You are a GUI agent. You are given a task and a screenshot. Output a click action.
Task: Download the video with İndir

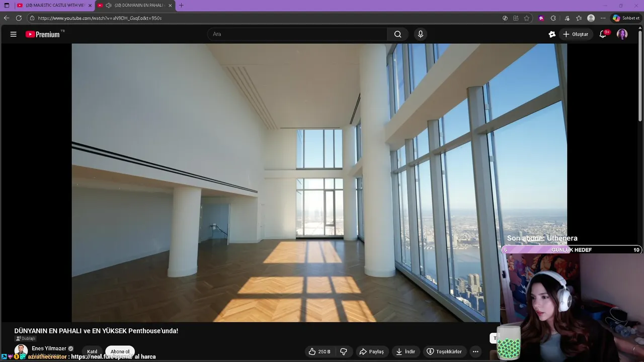[405, 351]
